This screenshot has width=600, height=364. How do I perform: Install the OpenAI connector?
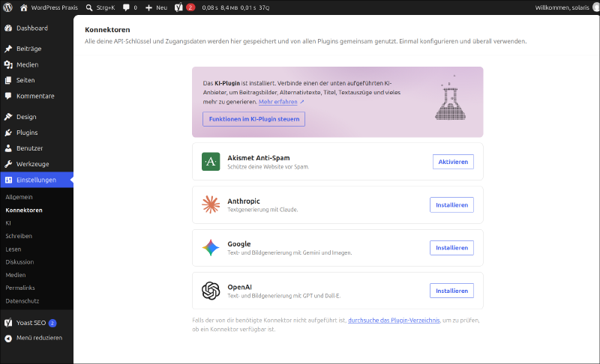pos(451,291)
